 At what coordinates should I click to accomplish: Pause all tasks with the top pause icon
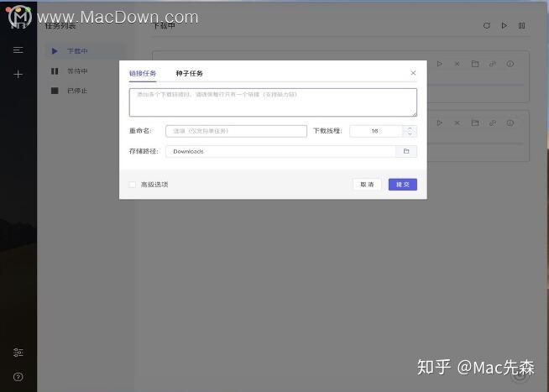coord(521,25)
